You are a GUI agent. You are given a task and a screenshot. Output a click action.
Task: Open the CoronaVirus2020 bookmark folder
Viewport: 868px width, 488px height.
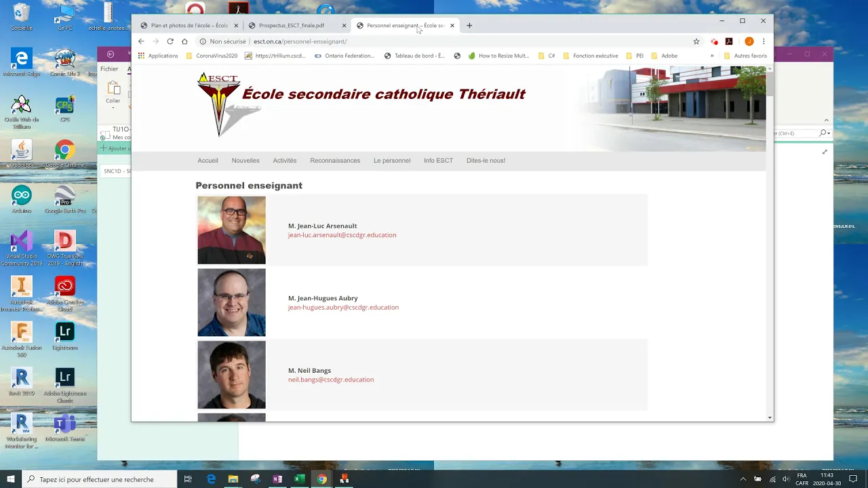(x=212, y=56)
